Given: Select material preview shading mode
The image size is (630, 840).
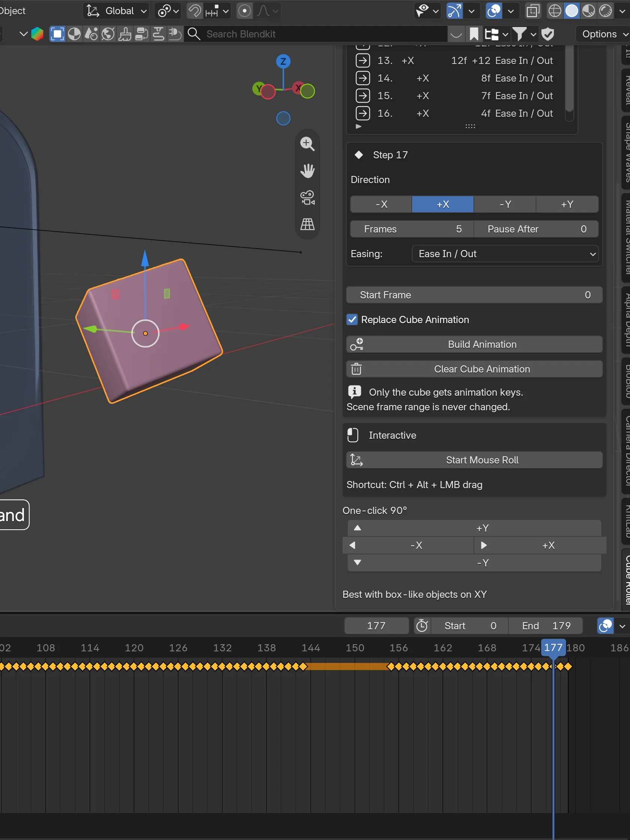Looking at the screenshot, I should [588, 11].
